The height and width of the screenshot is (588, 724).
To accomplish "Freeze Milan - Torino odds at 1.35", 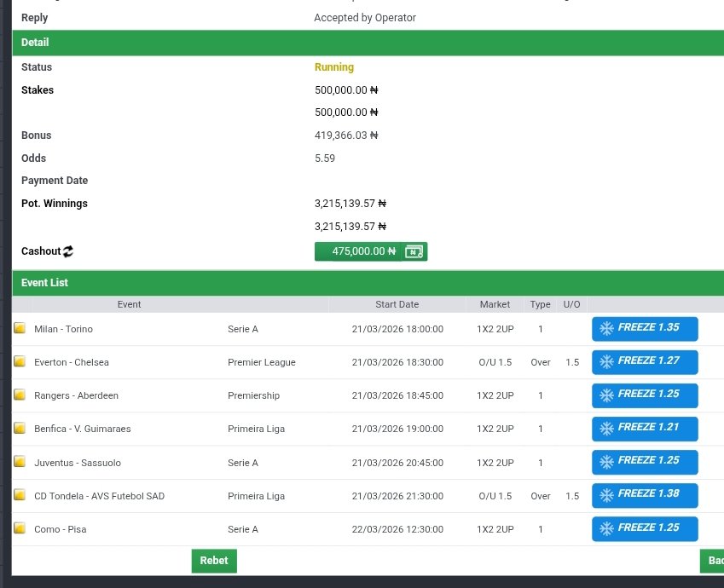I will coord(645,329).
